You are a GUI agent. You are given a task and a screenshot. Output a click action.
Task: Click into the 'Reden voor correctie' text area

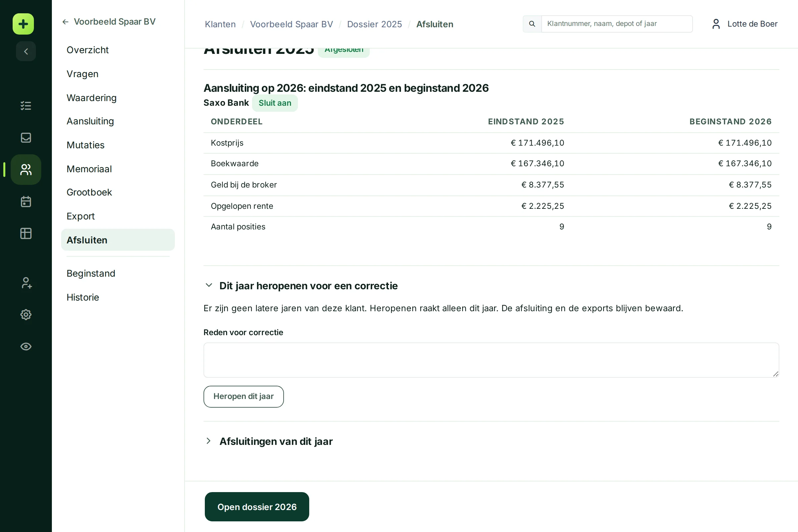(491, 360)
